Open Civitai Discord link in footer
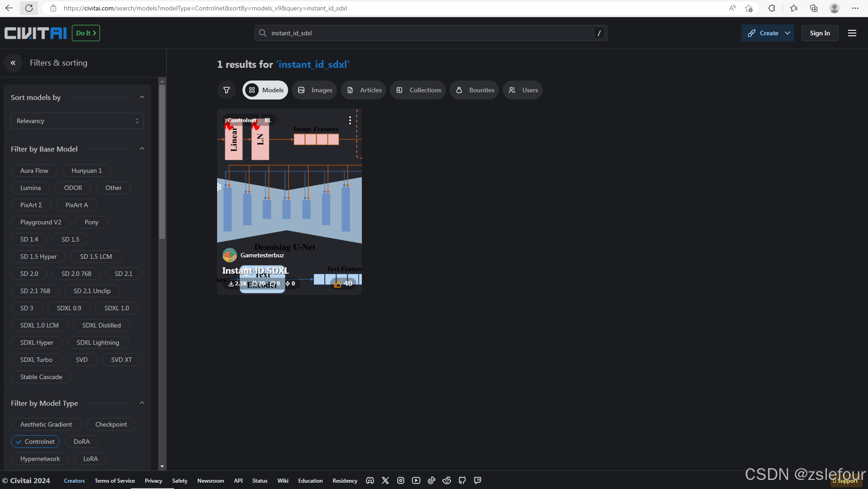Image resolution: width=868 pixels, height=489 pixels. click(x=370, y=480)
